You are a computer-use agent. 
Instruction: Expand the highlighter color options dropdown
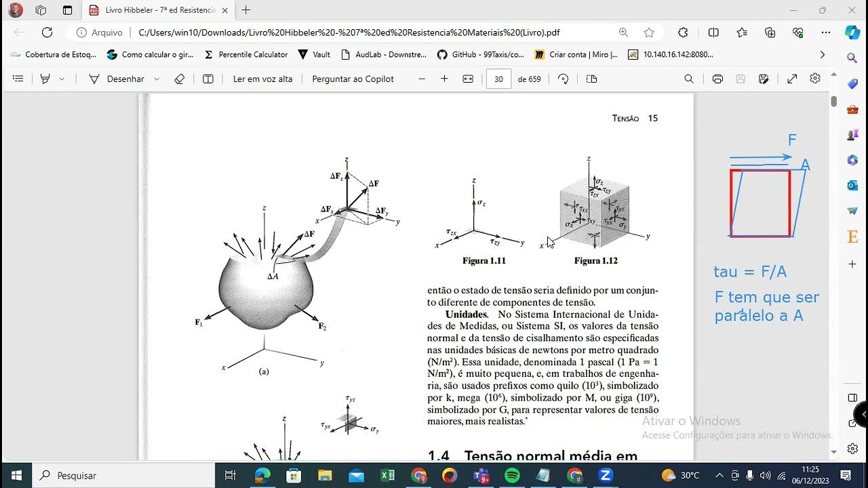63,79
